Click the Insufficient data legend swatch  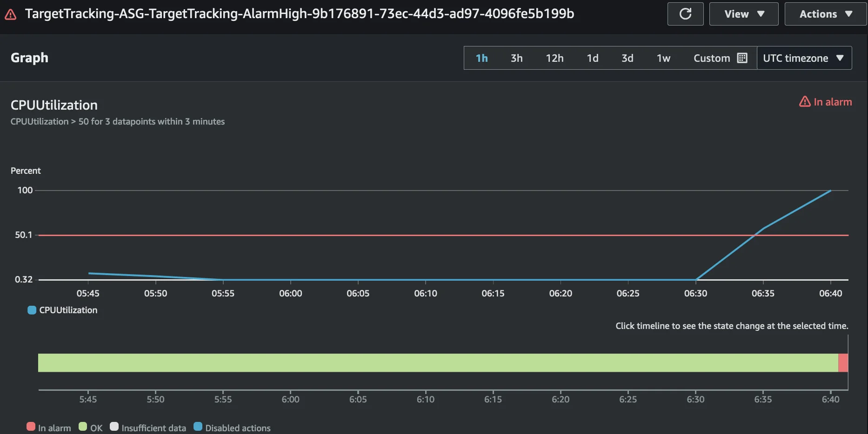point(114,427)
